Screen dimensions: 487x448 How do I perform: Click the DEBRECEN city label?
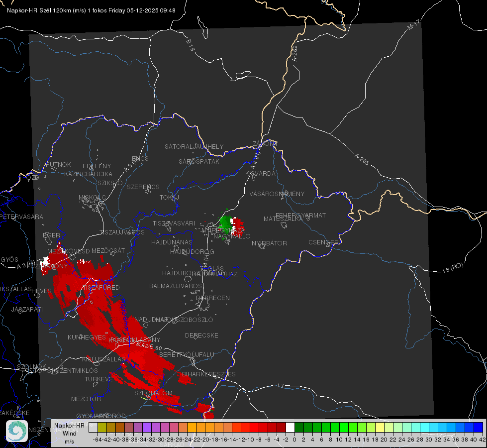(x=213, y=298)
